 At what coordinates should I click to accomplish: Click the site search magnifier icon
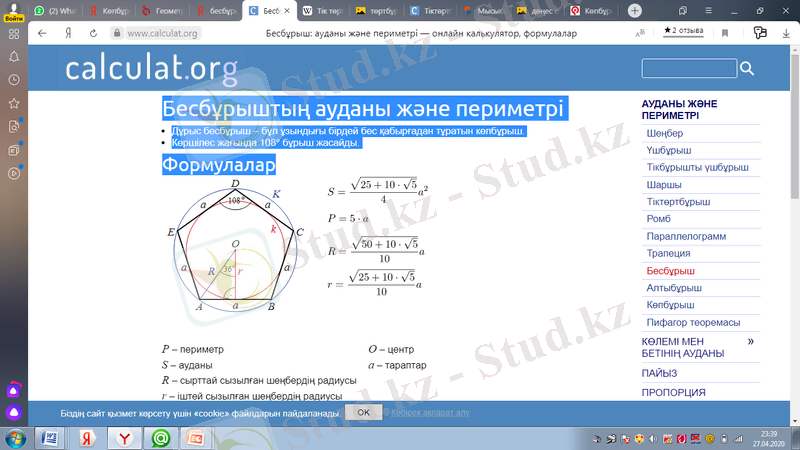pos(747,68)
